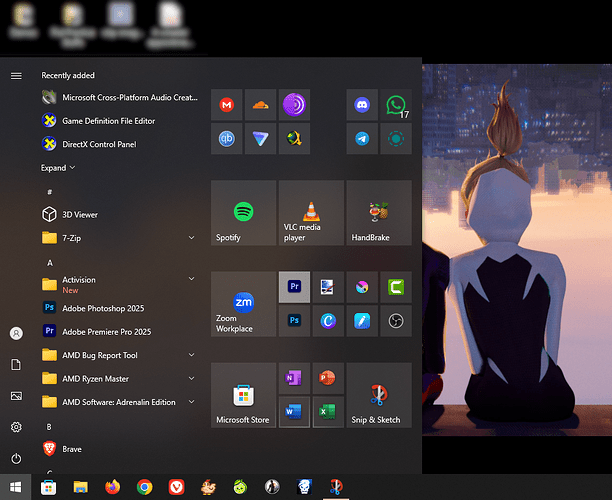Click the Tor Browser tile
This screenshot has height=500, width=612.
click(294, 105)
